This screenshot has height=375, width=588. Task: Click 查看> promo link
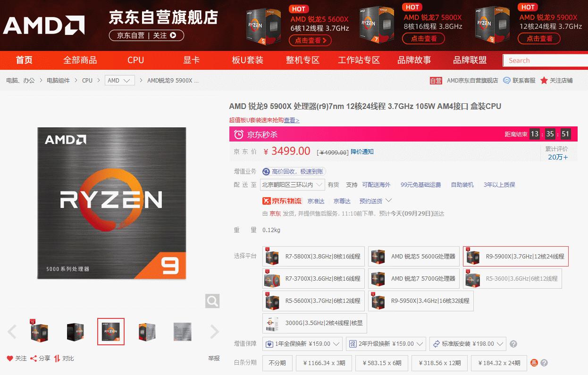[x=292, y=120]
